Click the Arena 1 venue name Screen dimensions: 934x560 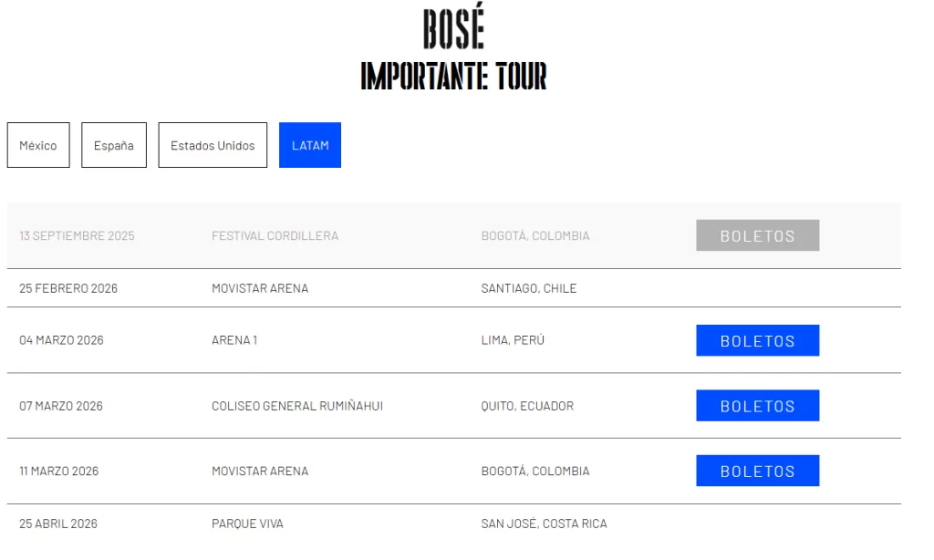coord(234,340)
